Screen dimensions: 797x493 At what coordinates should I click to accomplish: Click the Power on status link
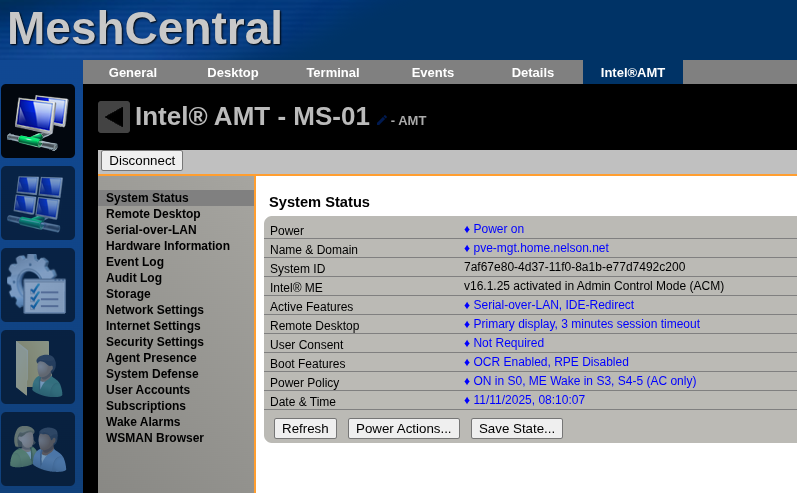[x=498, y=229]
